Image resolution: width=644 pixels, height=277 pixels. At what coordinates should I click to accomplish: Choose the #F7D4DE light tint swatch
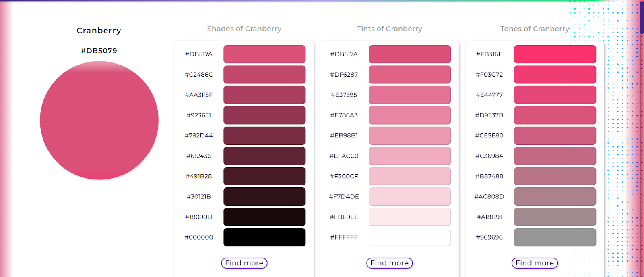pos(410,197)
